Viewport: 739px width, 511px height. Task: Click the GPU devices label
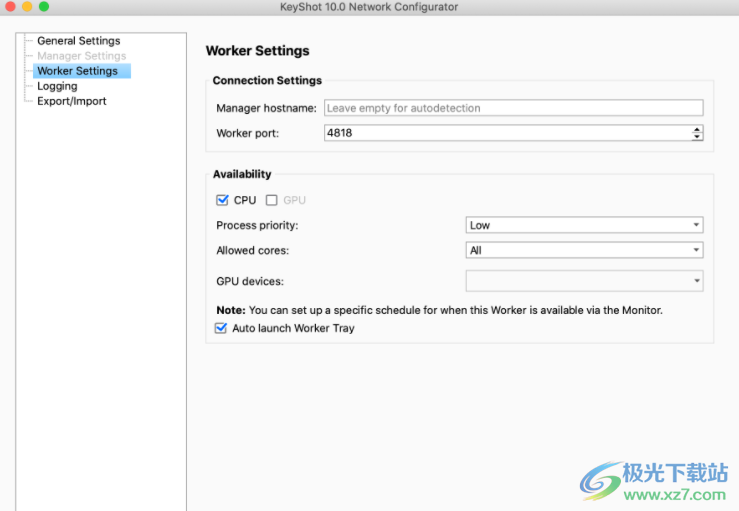coord(250,281)
